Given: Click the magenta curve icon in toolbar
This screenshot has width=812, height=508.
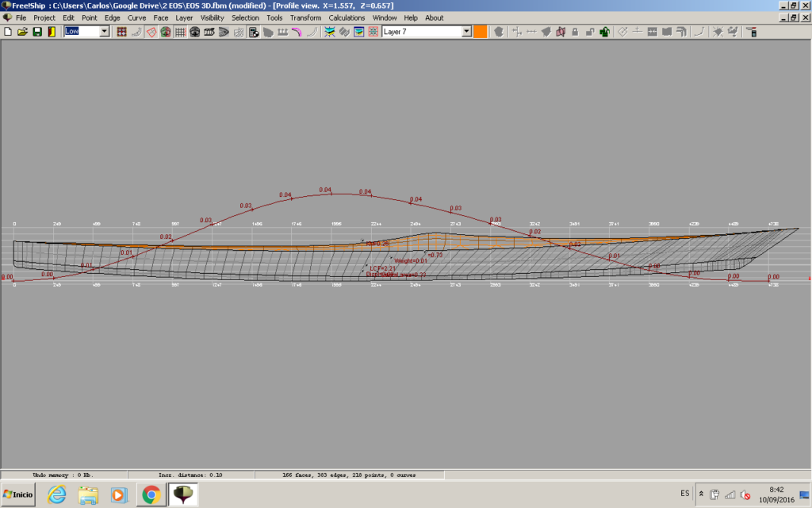Looking at the screenshot, I should (296, 32).
